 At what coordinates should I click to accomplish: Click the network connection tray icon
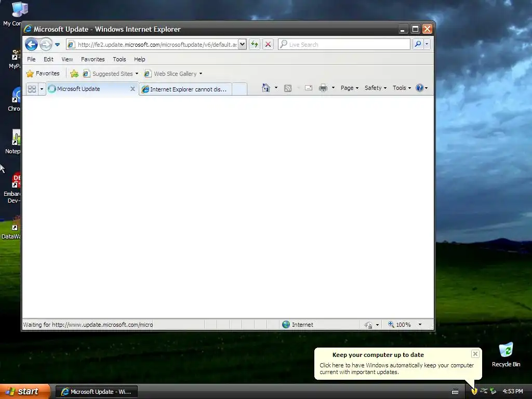click(x=484, y=391)
